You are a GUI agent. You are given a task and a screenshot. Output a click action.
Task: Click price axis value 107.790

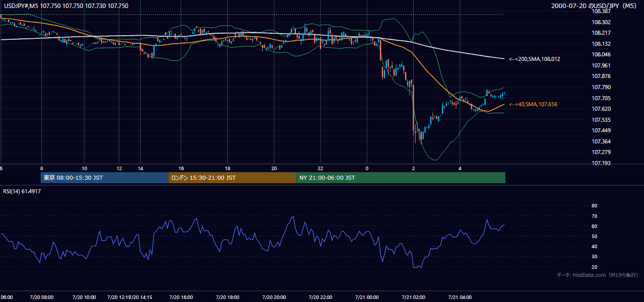point(601,87)
